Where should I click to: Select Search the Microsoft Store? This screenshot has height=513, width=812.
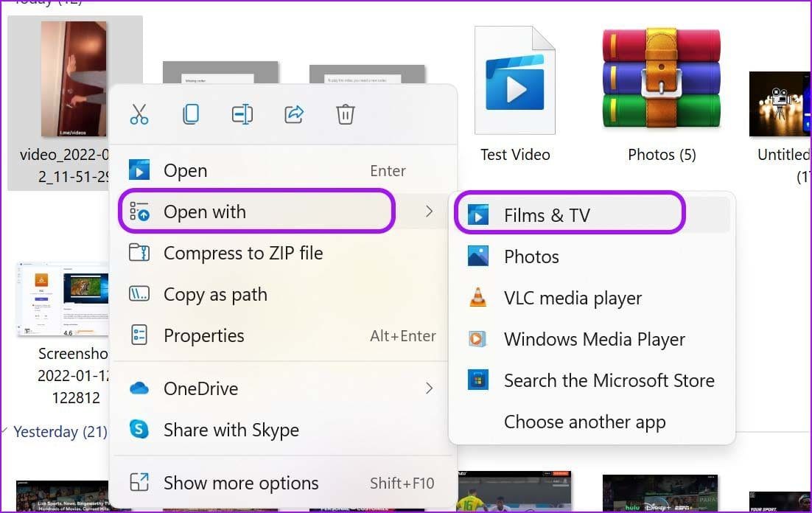click(592, 380)
